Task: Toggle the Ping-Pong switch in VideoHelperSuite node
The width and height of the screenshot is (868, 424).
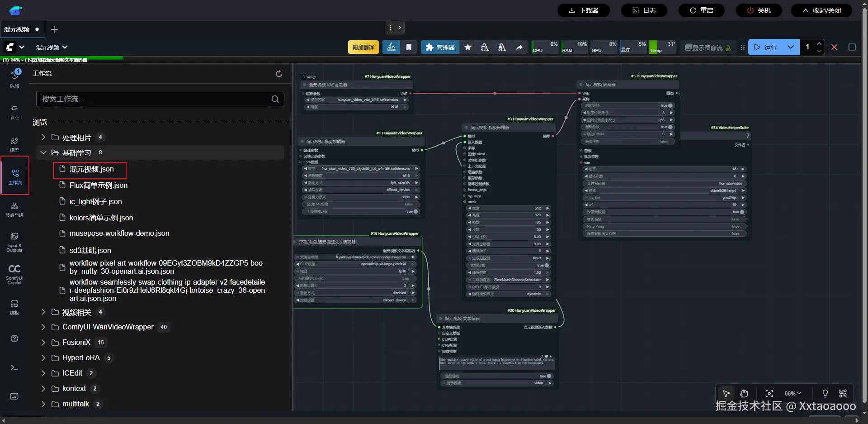Action: (x=664, y=226)
